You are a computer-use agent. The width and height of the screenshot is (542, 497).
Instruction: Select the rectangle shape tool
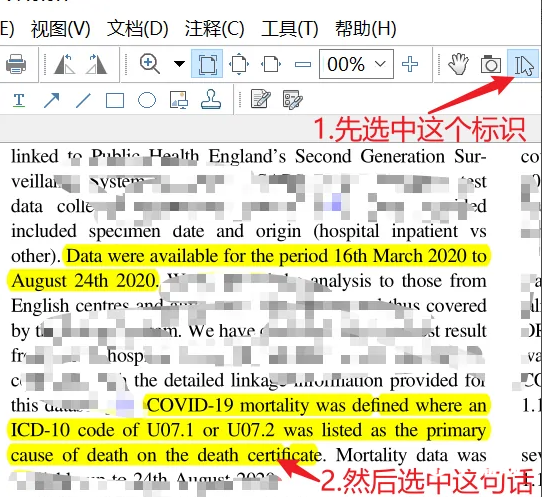[x=115, y=101]
